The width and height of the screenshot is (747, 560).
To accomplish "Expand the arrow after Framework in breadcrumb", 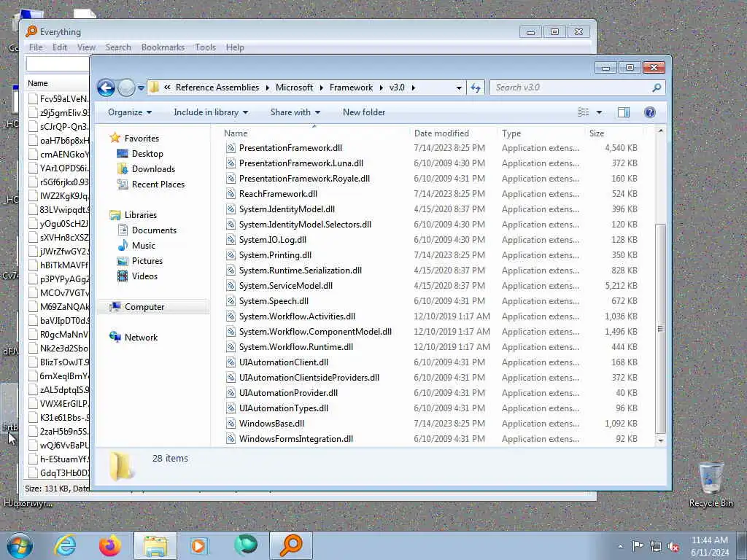I will 381,88.
